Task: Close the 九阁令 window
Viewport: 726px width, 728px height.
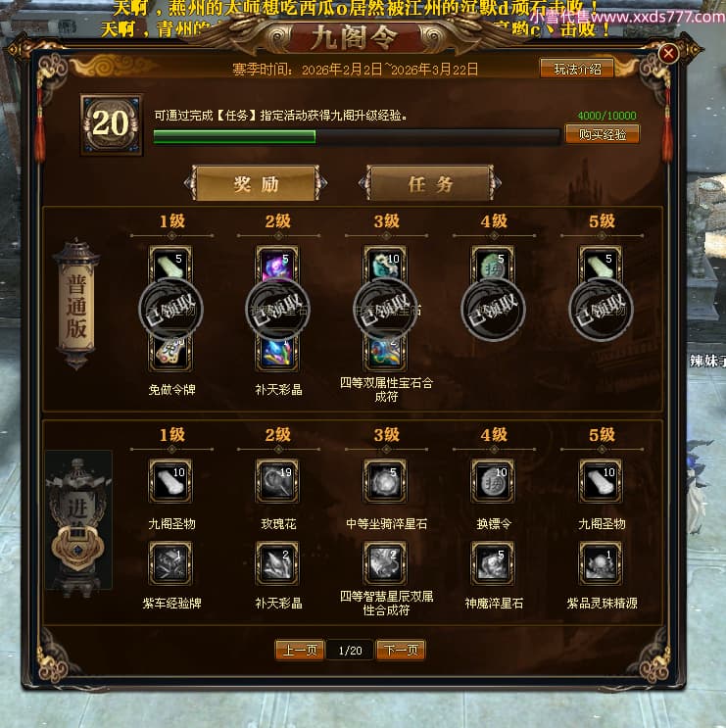Action: [x=668, y=53]
